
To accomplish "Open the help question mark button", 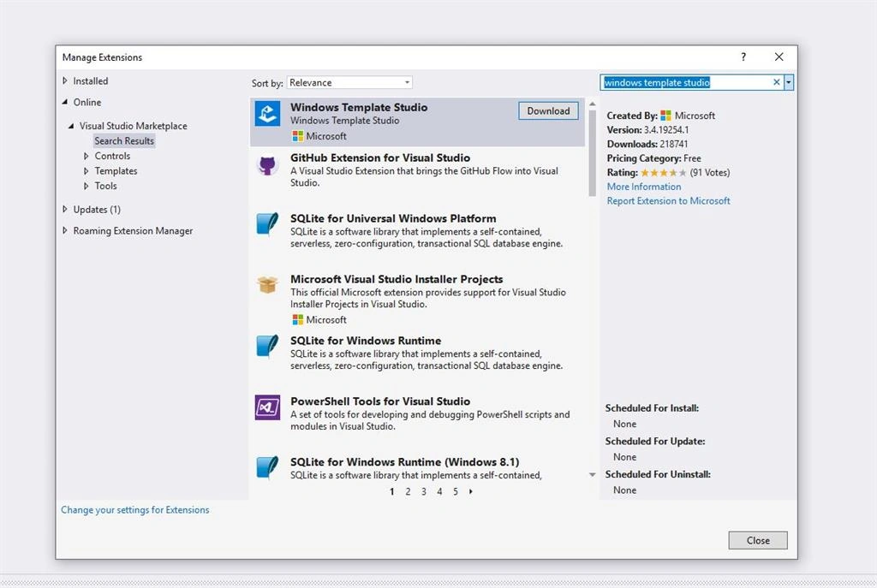I will pos(743,57).
